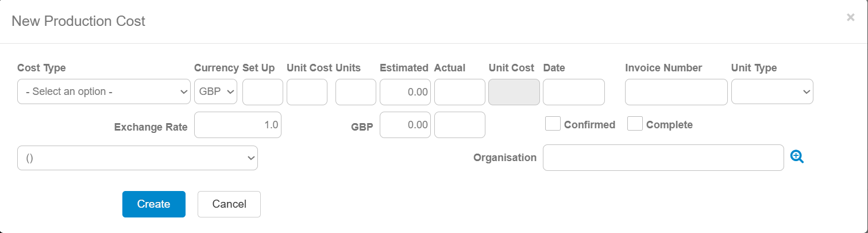Open the Cost Type dropdown
Image resolution: width=868 pixels, height=233 pixels.
click(104, 92)
